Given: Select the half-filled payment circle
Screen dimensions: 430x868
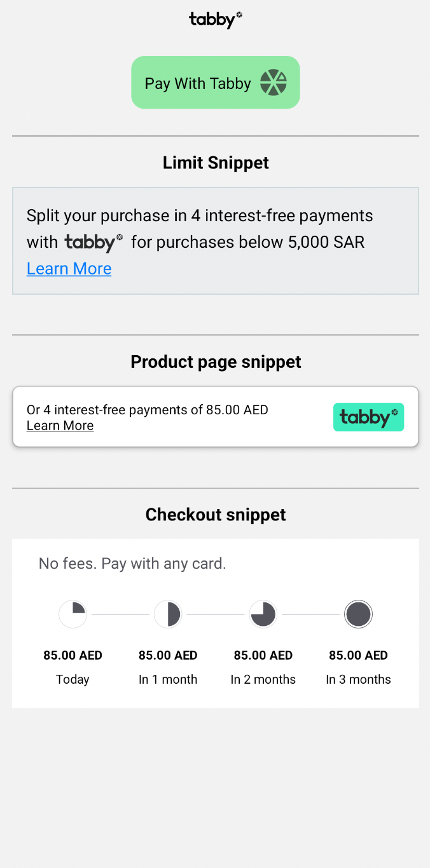Looking at the screenshot, I should pyautogui.click(x=168, y=614).
